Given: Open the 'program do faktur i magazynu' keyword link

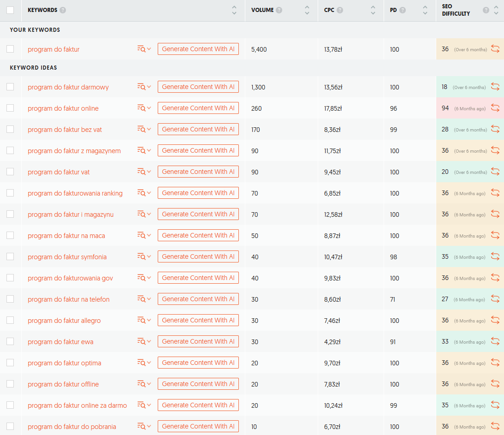Looking at the screenshot, I should (x=71, y=215).
